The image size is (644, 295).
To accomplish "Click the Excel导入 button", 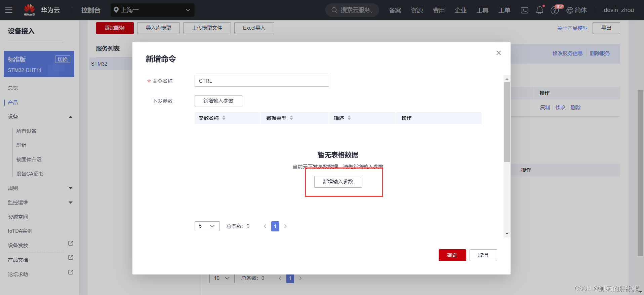I will click(254, 28).
